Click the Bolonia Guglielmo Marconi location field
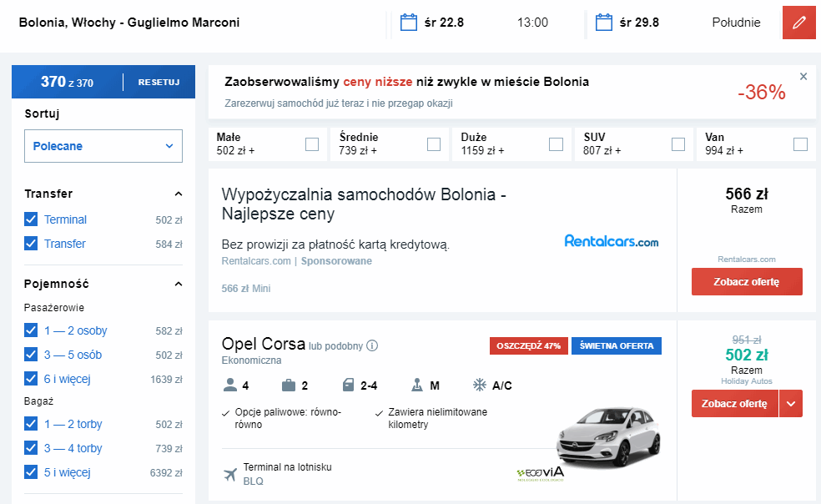The height and width of the screenshot is (504, 821). (x=129, y=23)
